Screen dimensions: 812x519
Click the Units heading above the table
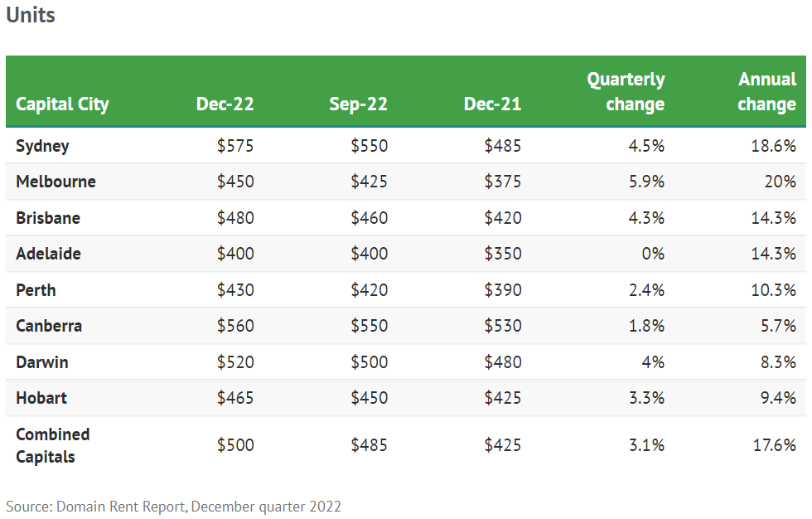(x=31, y=16)
